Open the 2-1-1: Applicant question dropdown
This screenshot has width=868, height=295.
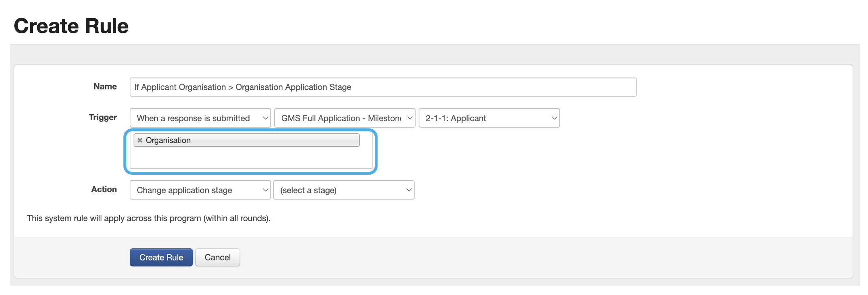[x=483, y=118]
